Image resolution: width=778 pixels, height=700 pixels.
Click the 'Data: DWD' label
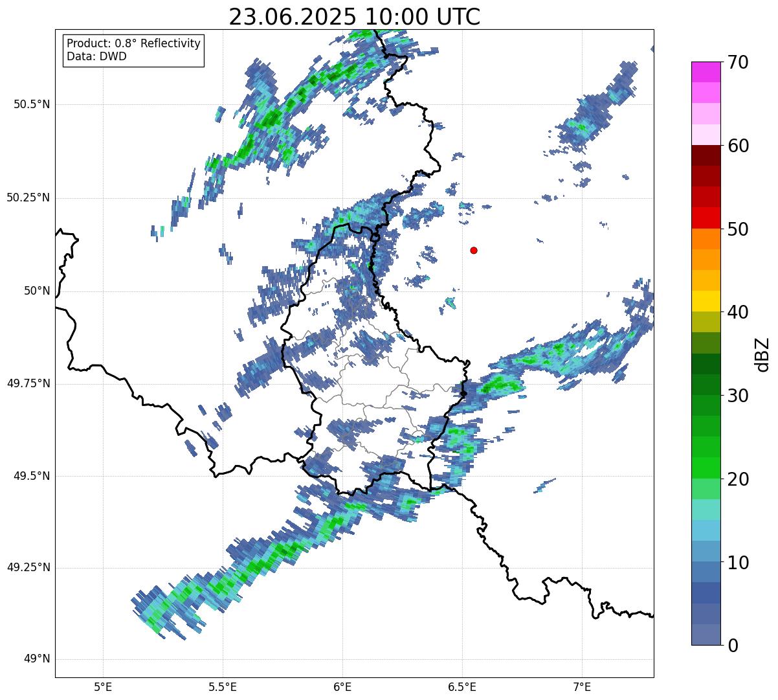tap(96, 56)
